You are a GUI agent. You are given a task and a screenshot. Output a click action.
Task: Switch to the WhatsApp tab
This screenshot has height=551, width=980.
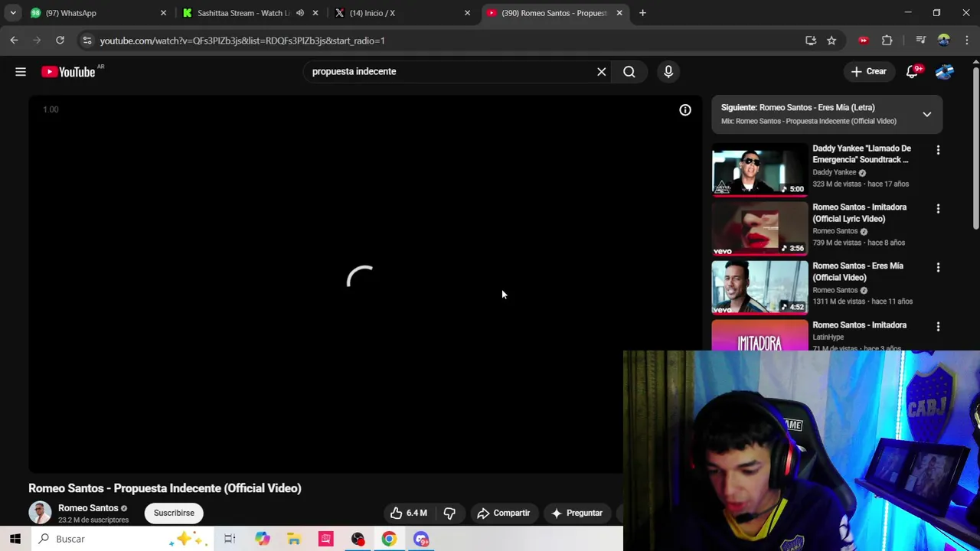click(x=96, y=13)
